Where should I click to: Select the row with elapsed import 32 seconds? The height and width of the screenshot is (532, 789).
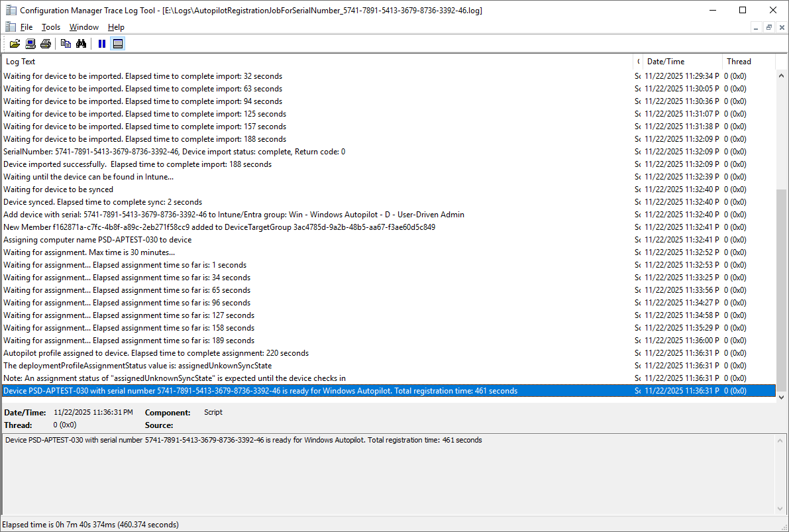388,76
